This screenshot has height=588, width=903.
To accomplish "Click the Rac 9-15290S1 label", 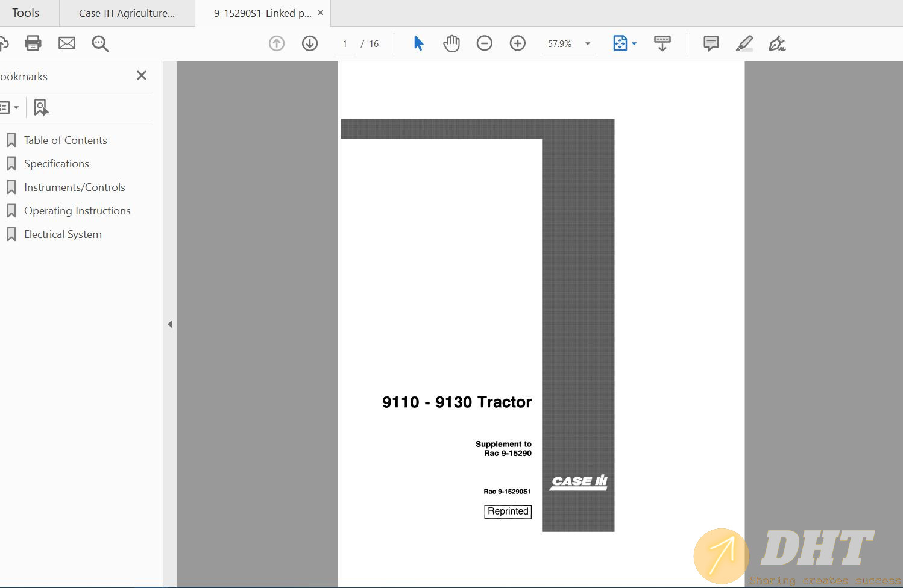I will (508, 492).
